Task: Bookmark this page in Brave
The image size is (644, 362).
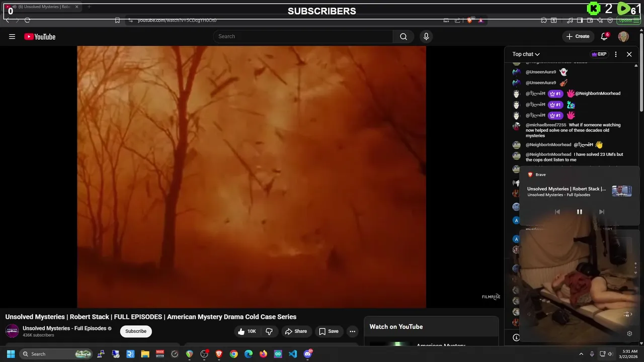Action: pyautogui.click(x=117, y=20)
